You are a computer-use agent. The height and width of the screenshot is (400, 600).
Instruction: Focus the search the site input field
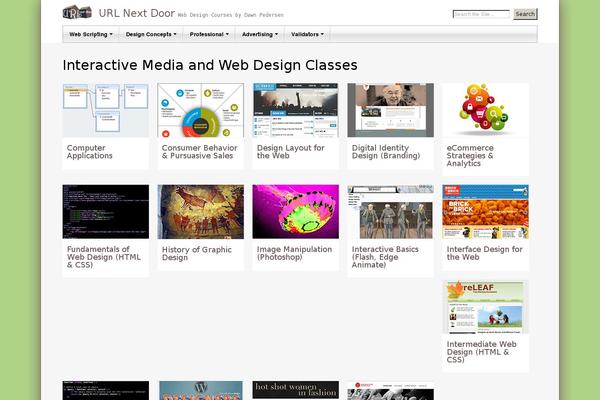[481, 14]
